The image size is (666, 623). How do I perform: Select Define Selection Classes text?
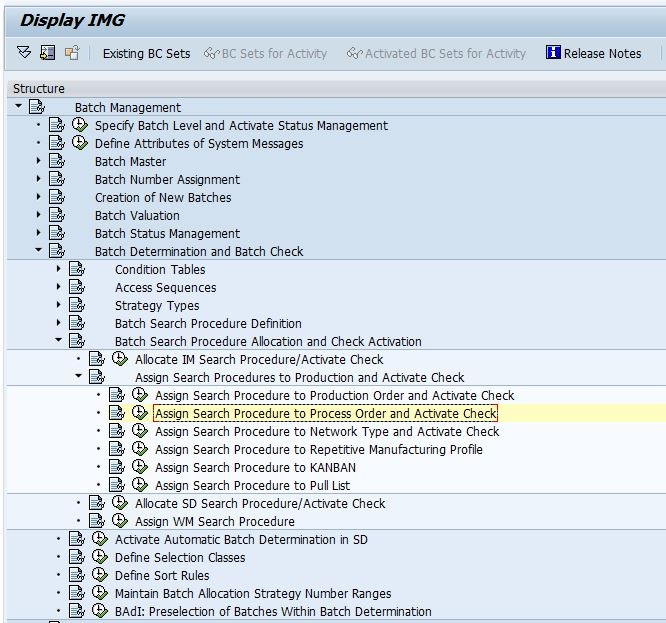[180, 557]
